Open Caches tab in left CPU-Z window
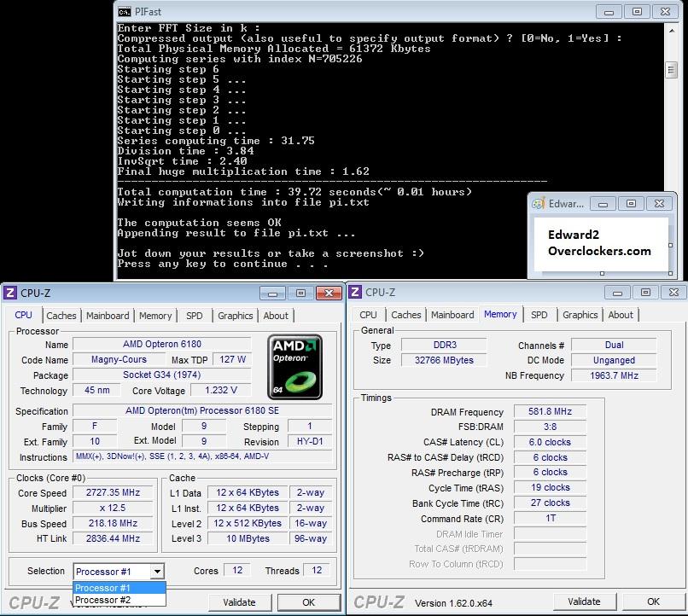Viewport: 688px width, 616px height. [61, 316]
